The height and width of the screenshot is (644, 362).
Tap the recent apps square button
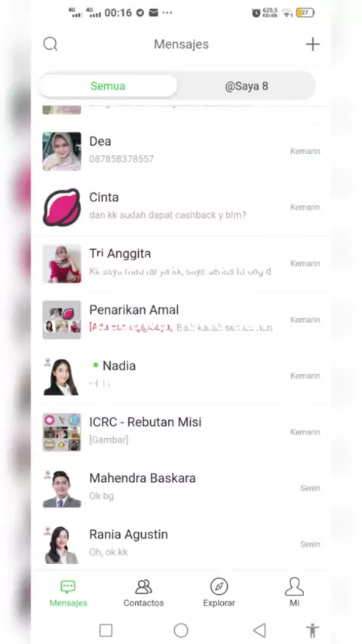[x=106, y=630]
